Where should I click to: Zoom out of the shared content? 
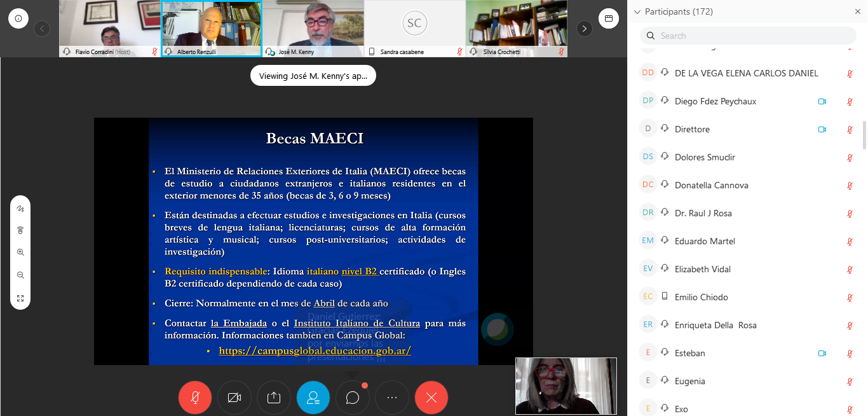(20, 275)
